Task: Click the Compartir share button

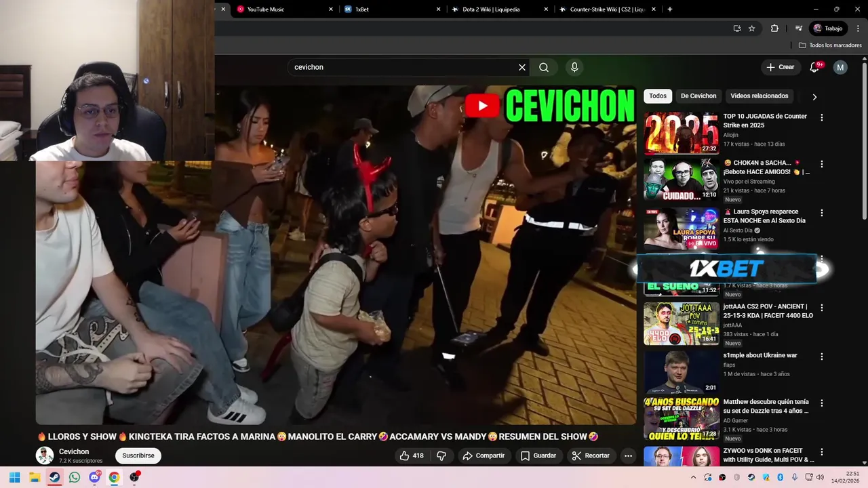Action: coord(484,455)
